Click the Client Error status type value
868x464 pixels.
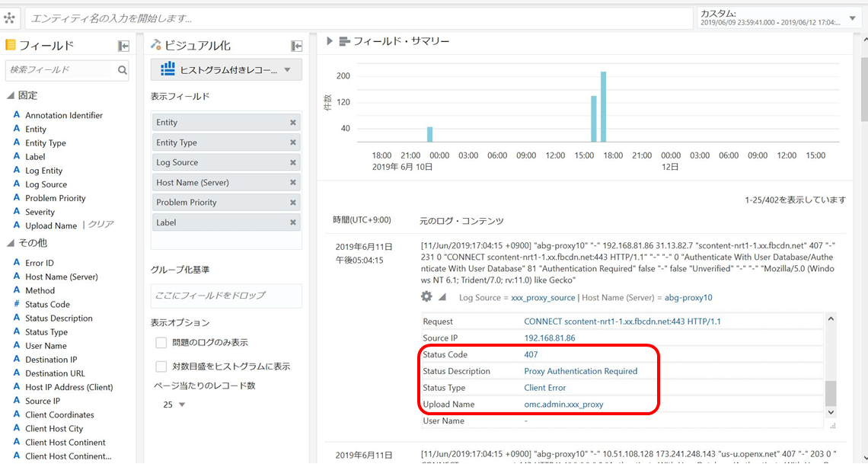tap(545, 388)
